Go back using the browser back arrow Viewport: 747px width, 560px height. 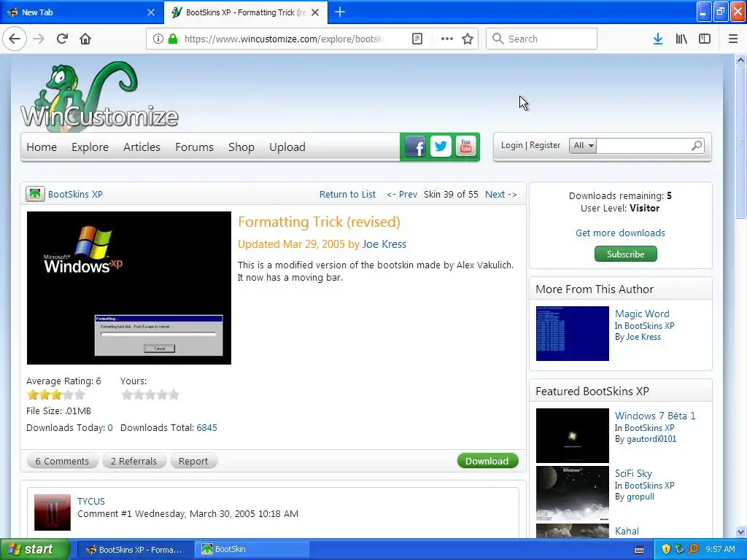click(x=15, y=39)
